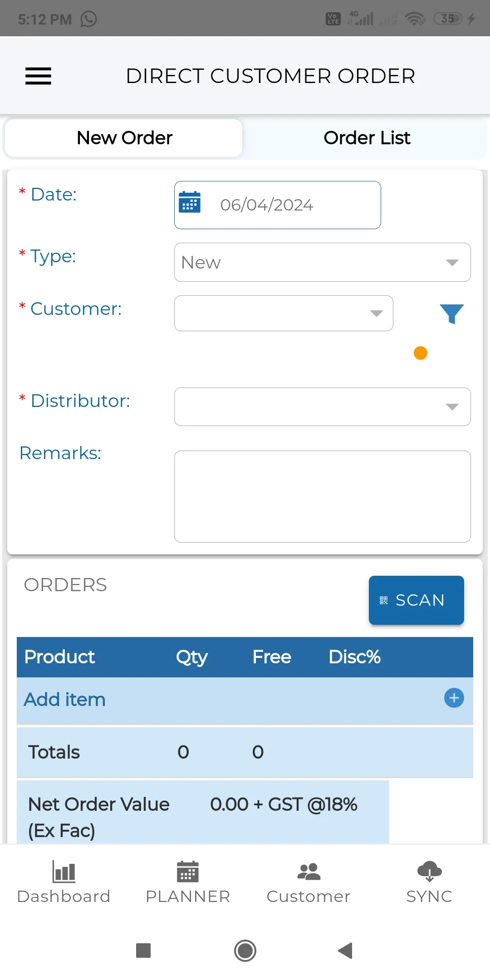Tap the Add item row link

click(x=64, y=700)
